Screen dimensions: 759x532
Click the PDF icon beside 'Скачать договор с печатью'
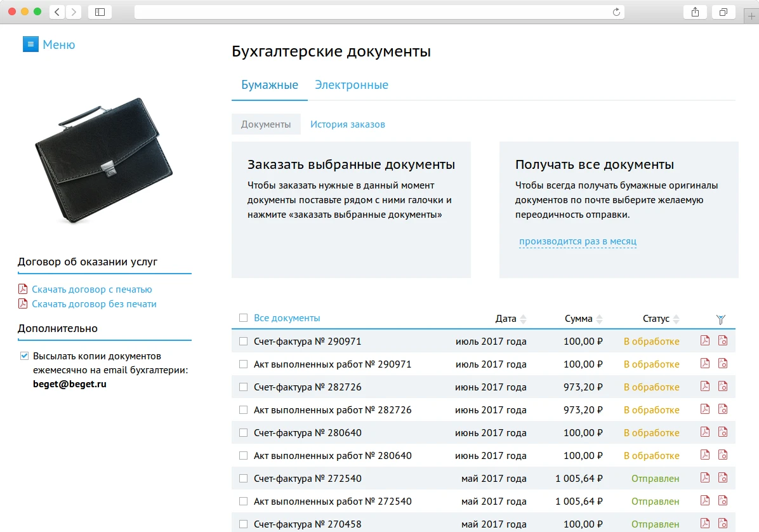[22, 289]
